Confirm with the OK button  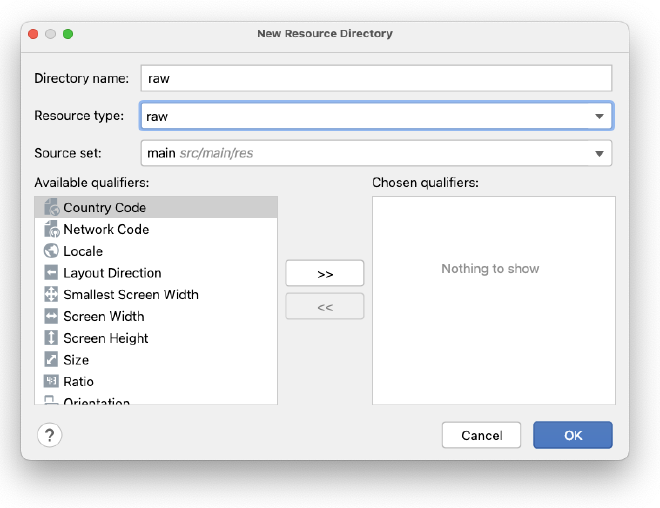pyautogui.click(x=572, y=435)
